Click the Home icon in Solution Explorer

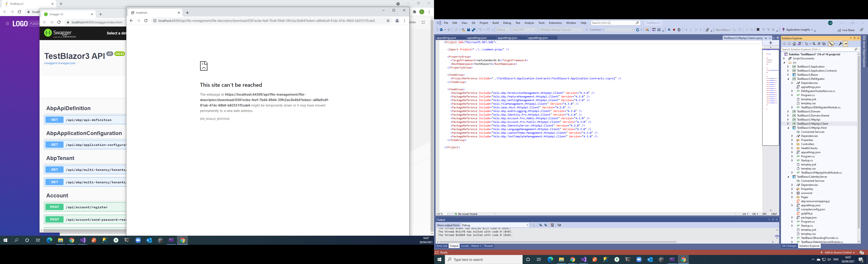[x=794, y=44]
